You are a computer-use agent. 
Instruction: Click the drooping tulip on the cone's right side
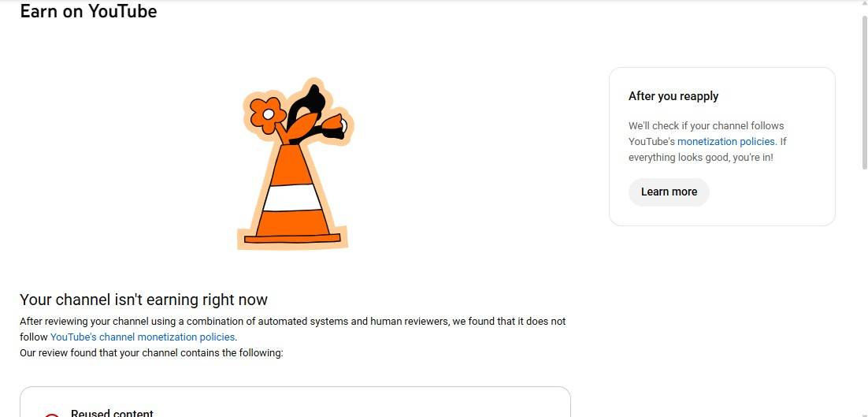(x=336, y=125)
